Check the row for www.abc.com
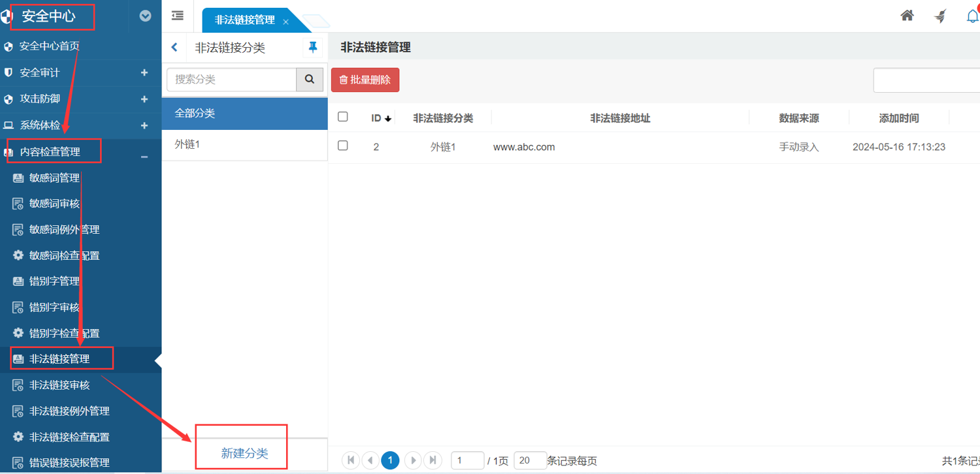Screen dimensions: 980x474 [342, 146]
